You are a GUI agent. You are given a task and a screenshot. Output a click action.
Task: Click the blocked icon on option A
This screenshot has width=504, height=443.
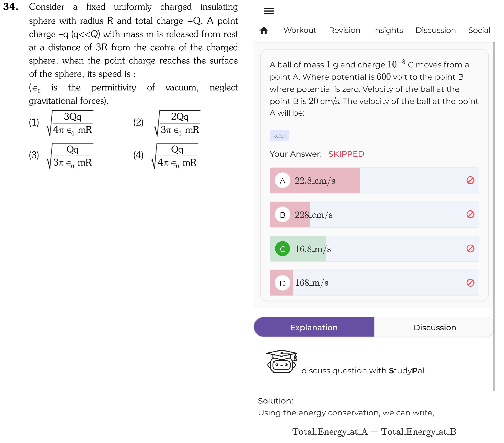[470, 180]
